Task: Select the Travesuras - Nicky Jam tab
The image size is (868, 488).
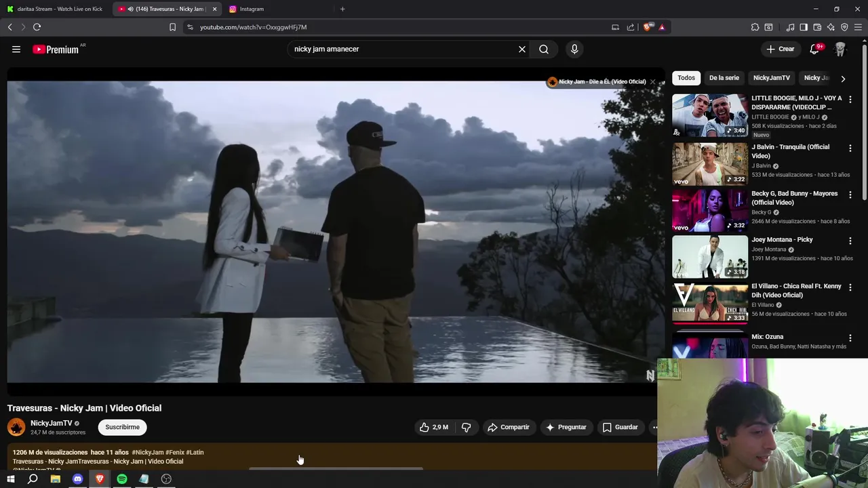Action: click(x=166, y=9)
